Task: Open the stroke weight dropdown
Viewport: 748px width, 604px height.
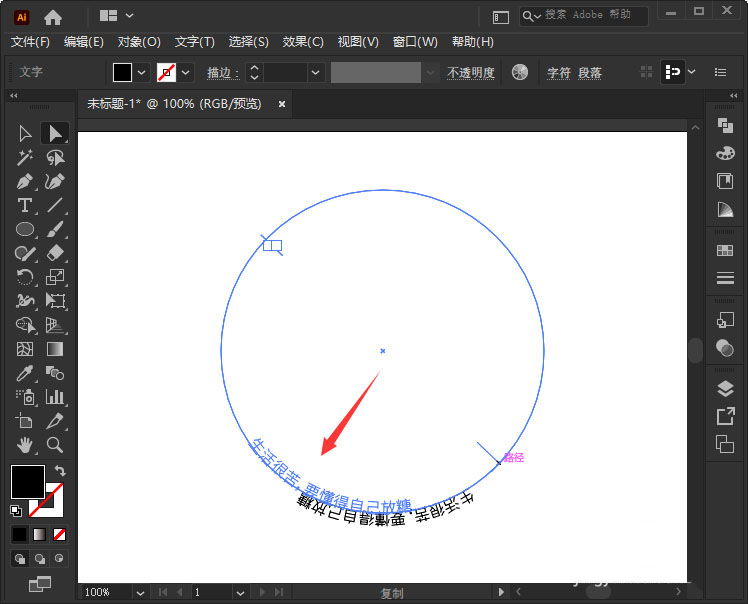Action: point(316,72)
